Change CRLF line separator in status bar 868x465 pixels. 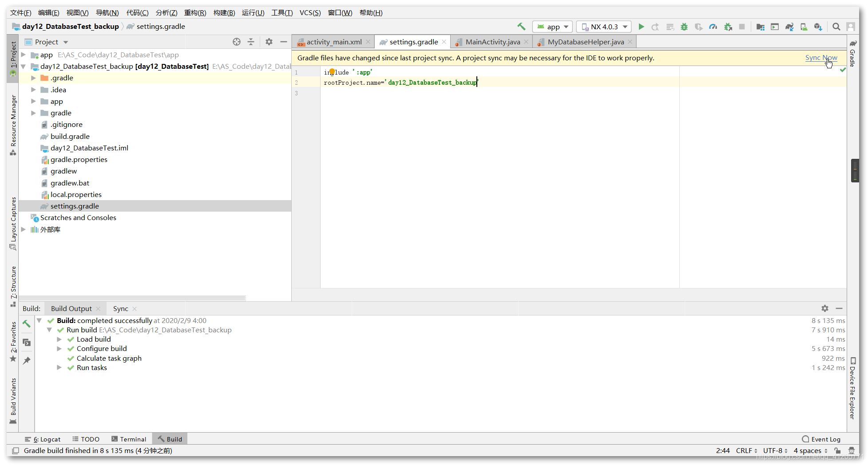pyautogui.click(x=746, y=451)
